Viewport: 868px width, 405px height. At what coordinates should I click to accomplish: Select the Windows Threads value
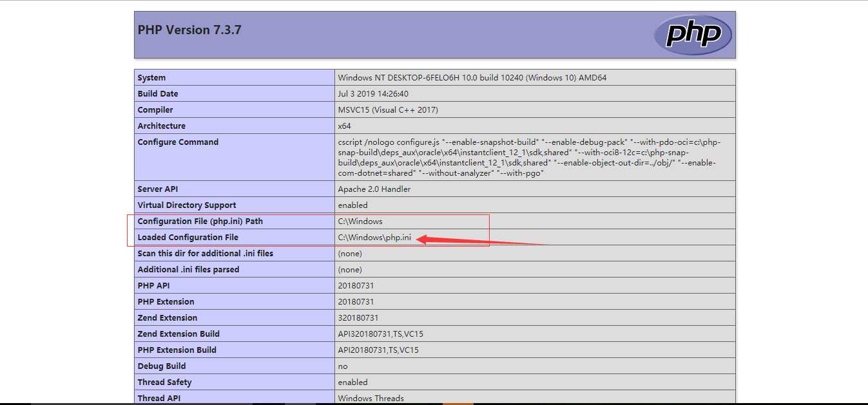(x=371, y=399)
